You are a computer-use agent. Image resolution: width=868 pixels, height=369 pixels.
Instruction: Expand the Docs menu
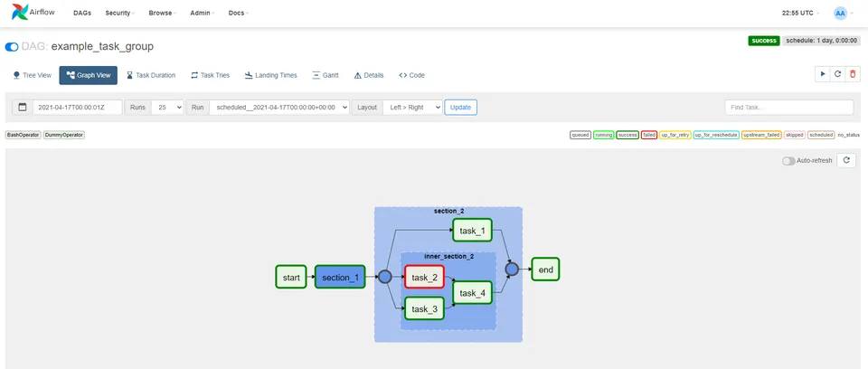click(239, 13)
